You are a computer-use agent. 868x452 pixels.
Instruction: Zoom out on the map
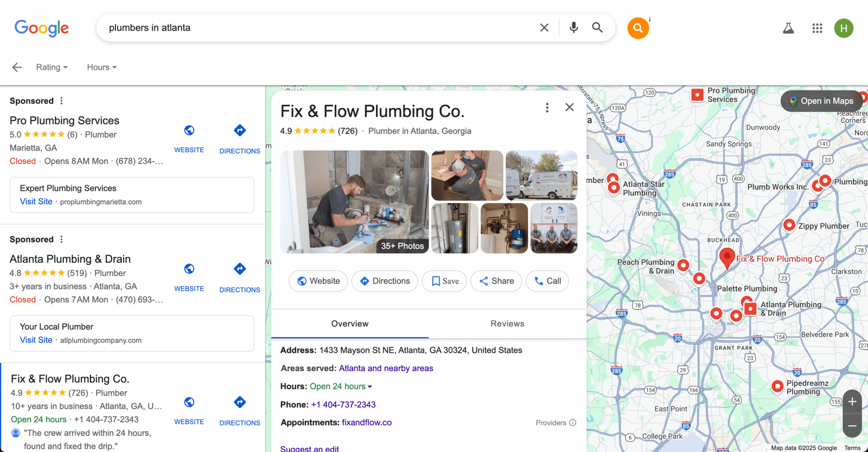tap(852, 426)
